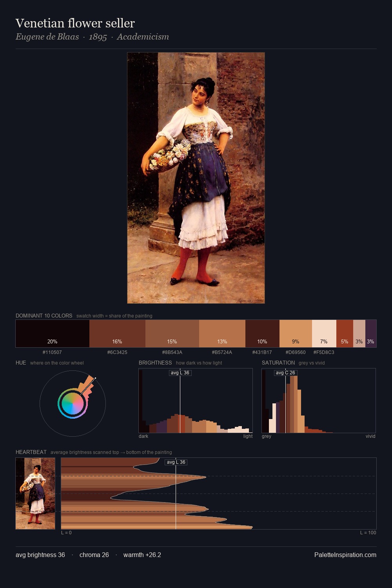The height and width of the screenshot is (588, 392).
Task: Click the title 'Venetian flower seller'
Action: click(x=75, y=24)
